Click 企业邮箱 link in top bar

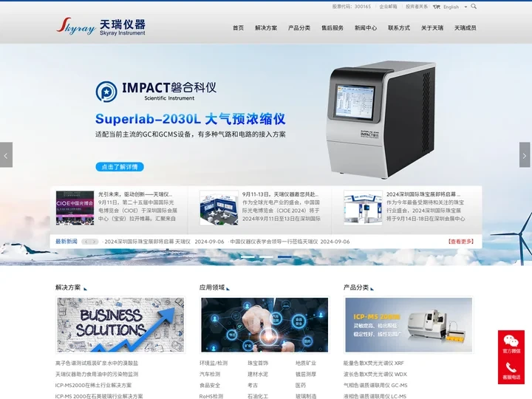coord(388,7)
